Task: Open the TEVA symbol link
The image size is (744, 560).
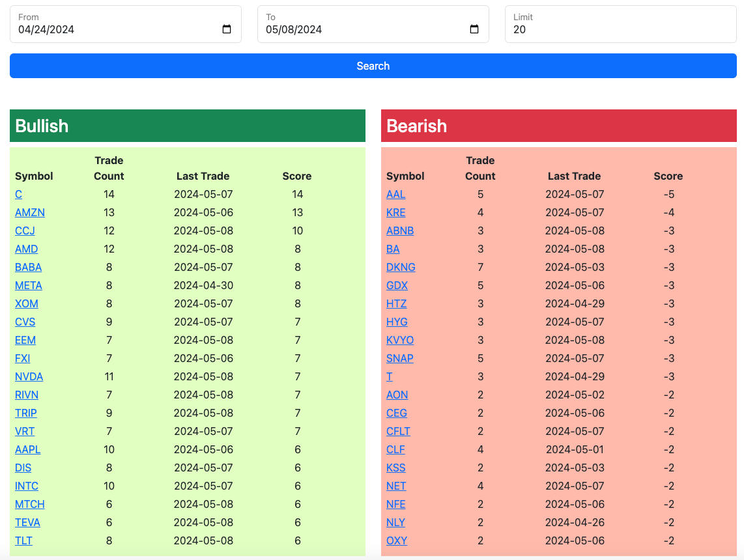Action: [x=27, y=522]
